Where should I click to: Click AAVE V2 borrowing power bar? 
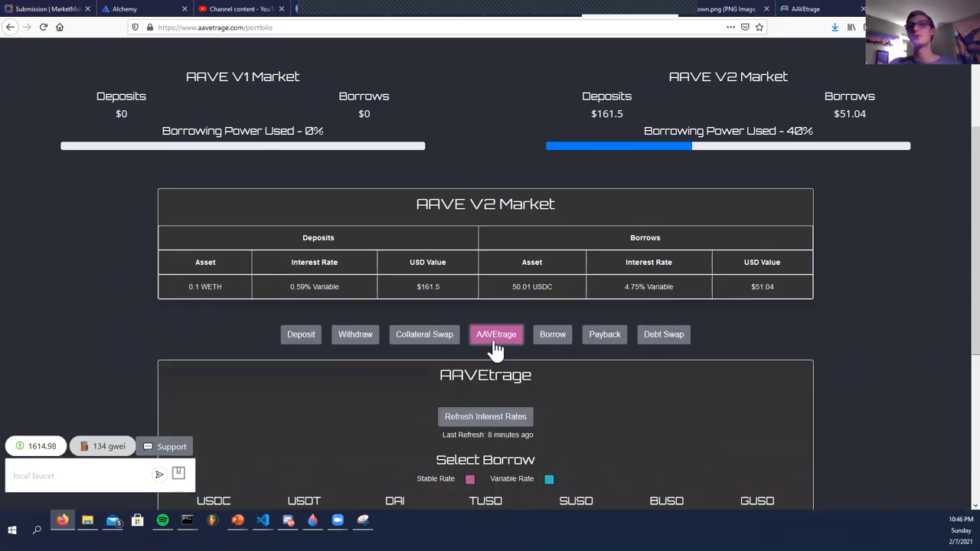[728, 145]
